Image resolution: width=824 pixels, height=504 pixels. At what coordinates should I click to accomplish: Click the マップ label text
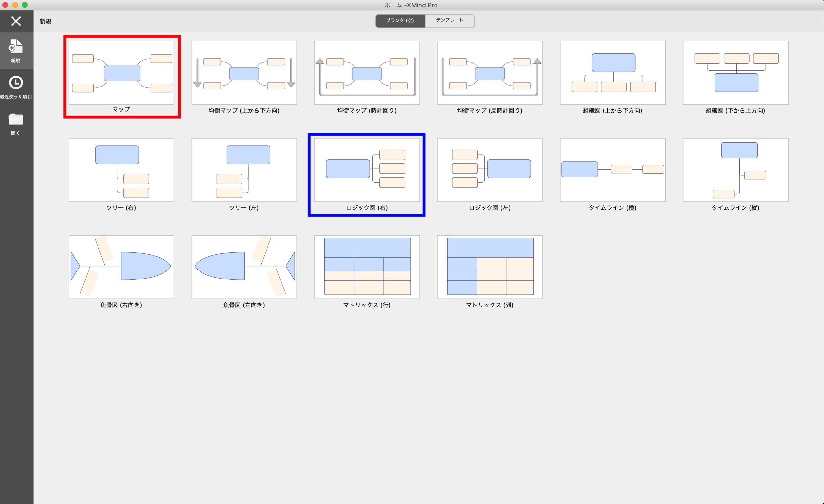click(x=121, y=110)
